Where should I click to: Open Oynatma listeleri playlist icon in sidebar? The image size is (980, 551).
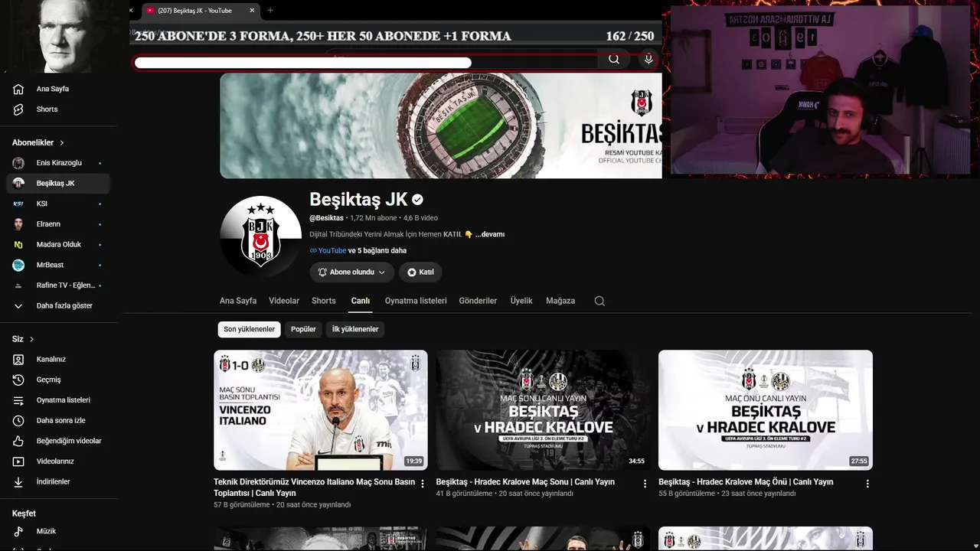coord(18,400)
